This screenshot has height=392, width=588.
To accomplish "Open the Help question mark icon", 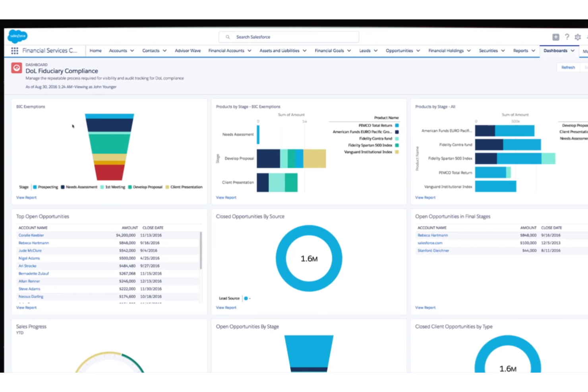I will click(x=567, y=37).
